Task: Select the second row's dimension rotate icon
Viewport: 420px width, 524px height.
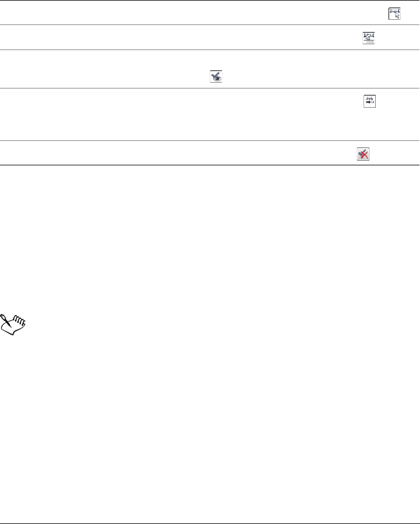Action: 369,38
